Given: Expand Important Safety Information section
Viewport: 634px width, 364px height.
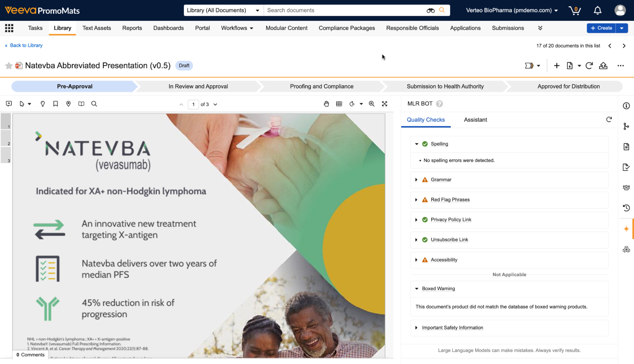Looking at the screenshot, I should click(416, 328).
